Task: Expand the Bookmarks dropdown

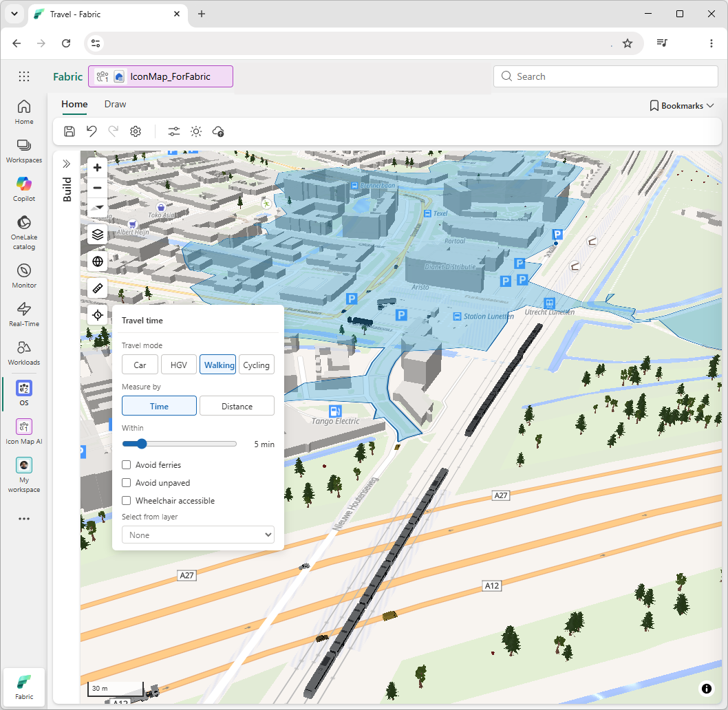Action: [682, 106]
